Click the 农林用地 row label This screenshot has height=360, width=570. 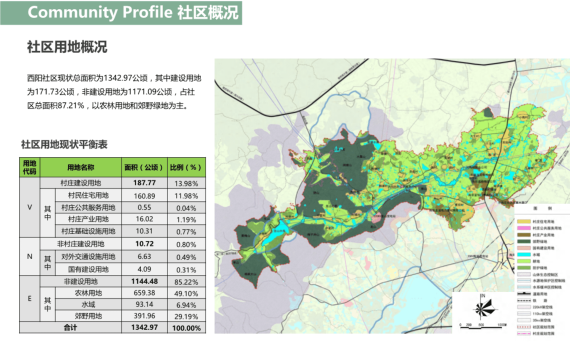[88, 293]
